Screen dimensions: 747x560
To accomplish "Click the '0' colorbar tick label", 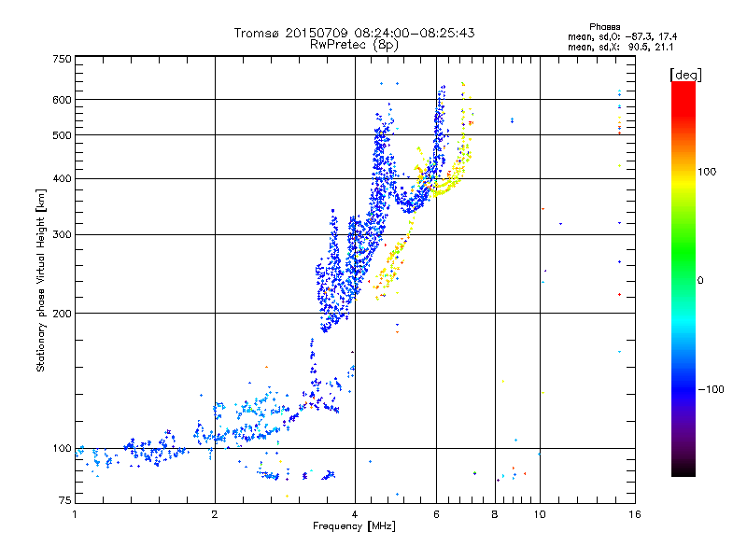I will (700, 281).
